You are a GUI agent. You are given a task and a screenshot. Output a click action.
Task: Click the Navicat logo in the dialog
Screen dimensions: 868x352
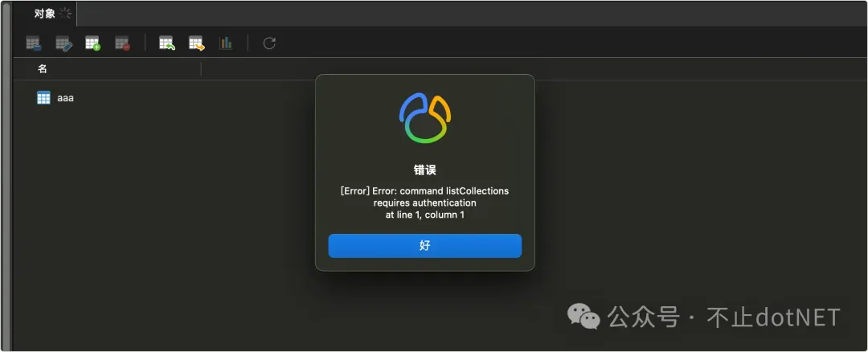point(424,118)
